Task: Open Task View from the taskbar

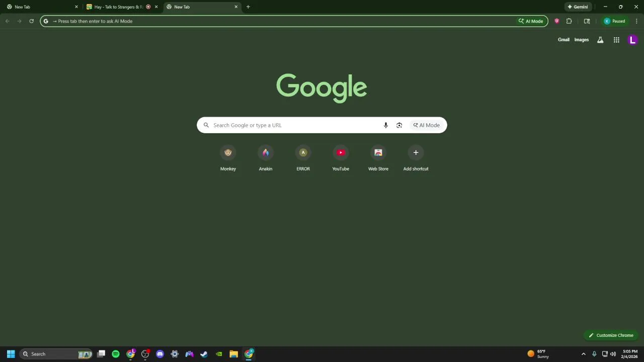Action: point(101,354)
